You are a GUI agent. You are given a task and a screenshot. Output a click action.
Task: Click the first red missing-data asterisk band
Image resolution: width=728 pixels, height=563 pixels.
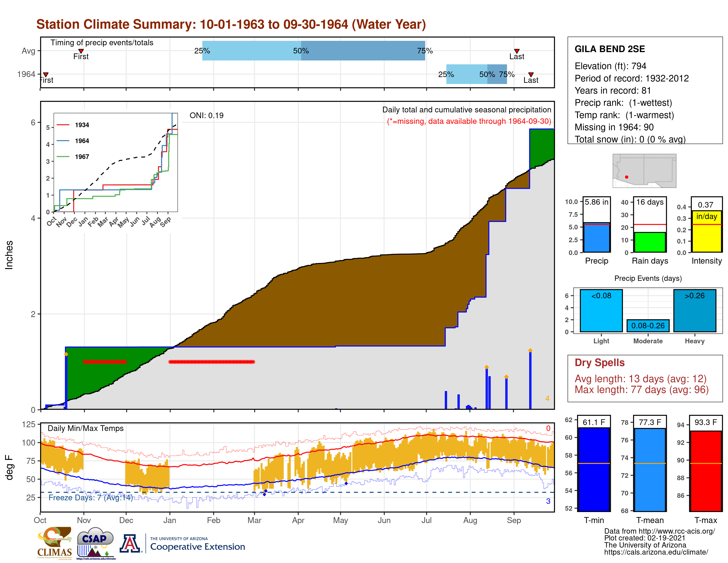(x=105, y=362)
